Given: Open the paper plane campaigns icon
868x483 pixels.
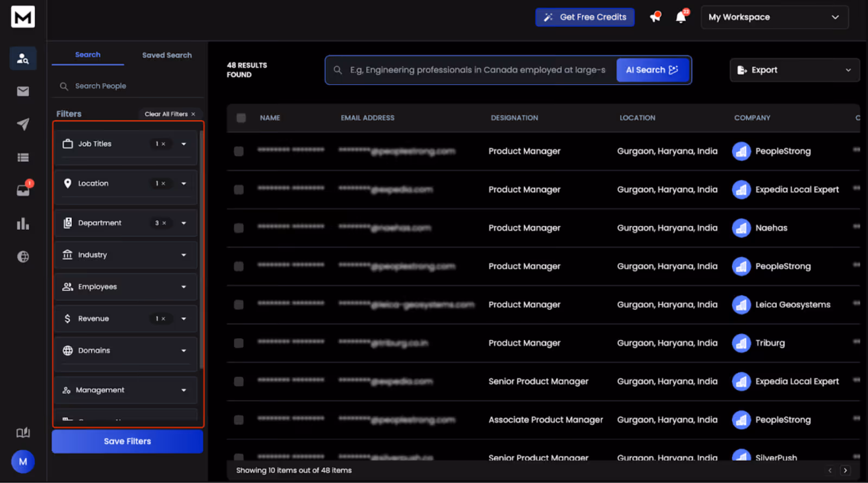Looking at the screenshot, I should click(23, 124).
